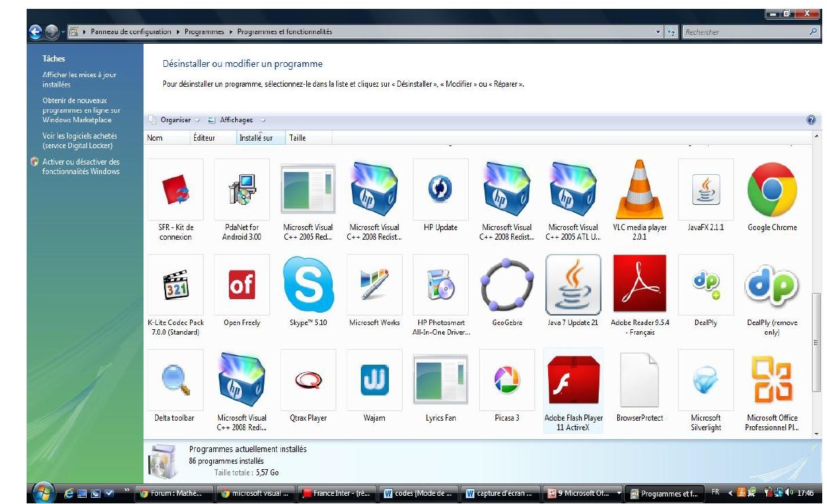Screen dimensions: 827x504
Task: Select the K-Lite Codec Pack 7.0.0 icon
Action: click(x=176, y=283)
